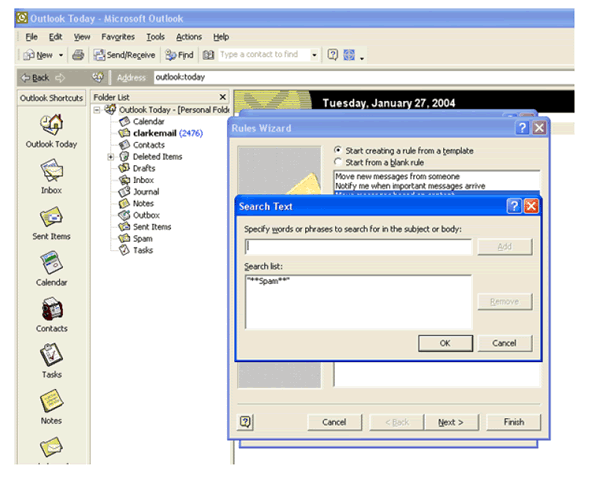600x478 pixels.
Task: Open the File menu
Action: pyautogui.click(x=31, y=37)
